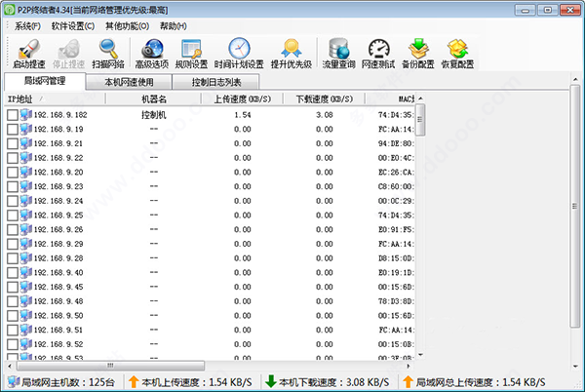
Task: Click computer icon for 192.168.9.40
Action: click(26, 272)
